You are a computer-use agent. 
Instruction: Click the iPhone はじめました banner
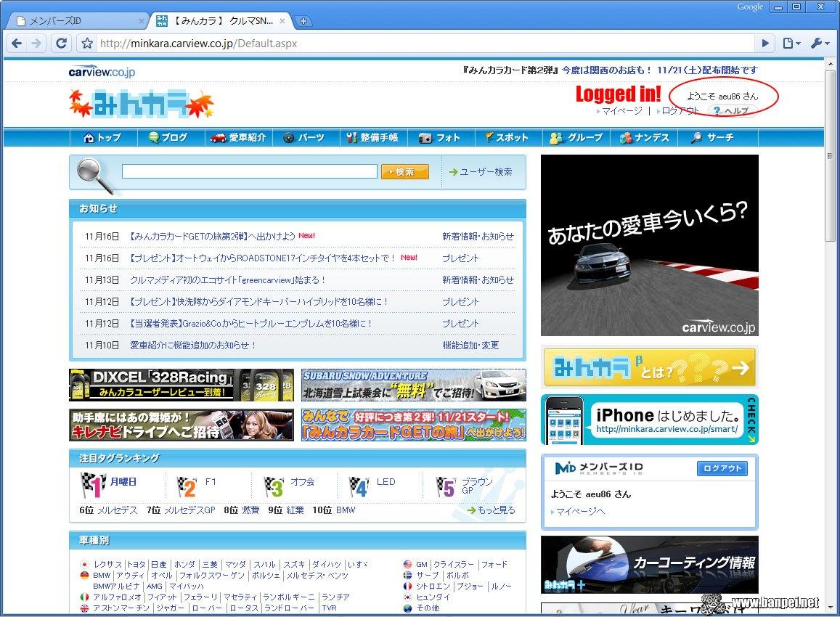[650, 420]
